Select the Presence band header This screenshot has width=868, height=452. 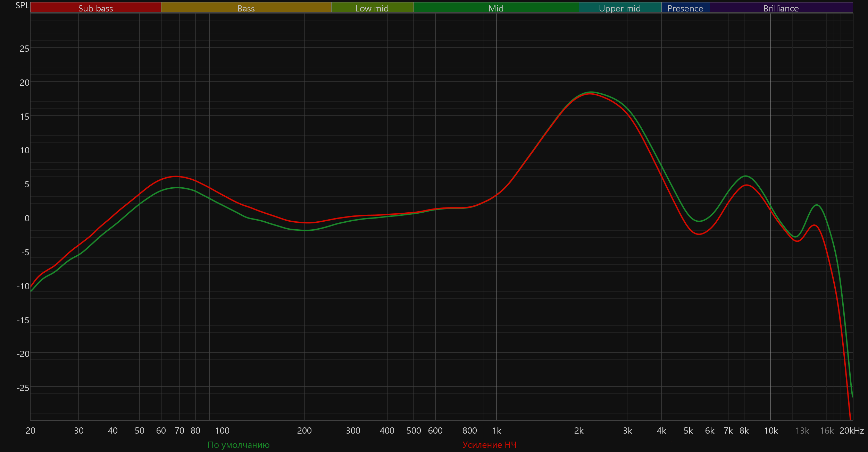pos(685,8)
